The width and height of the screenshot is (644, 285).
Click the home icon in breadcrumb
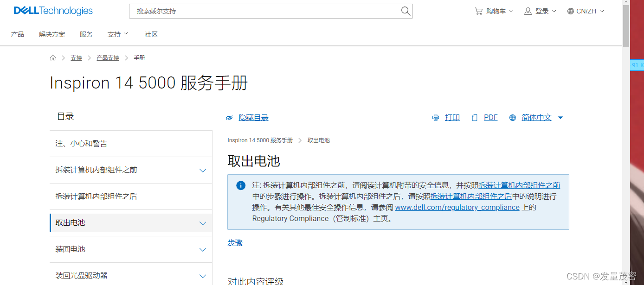pos(53,58)
